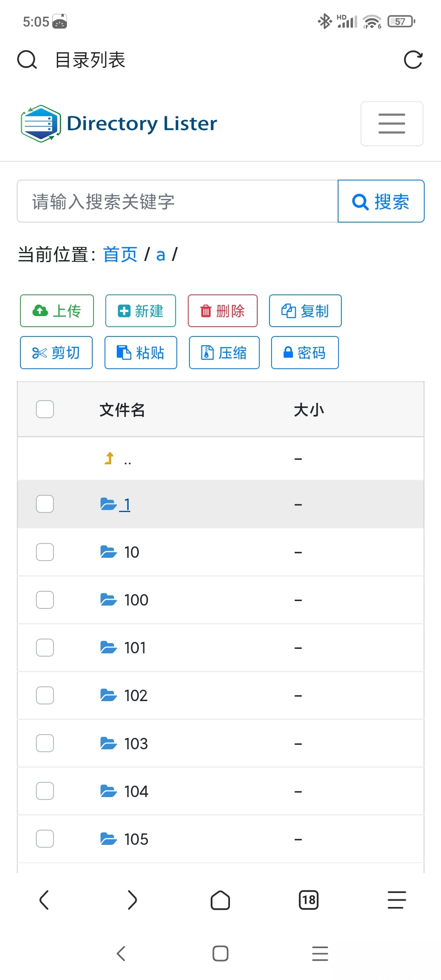Image resolution: width=441 pixels, height=980 pixels.
Task: Navigate back with browser back arrow
Action: click(x=44, y=900)
